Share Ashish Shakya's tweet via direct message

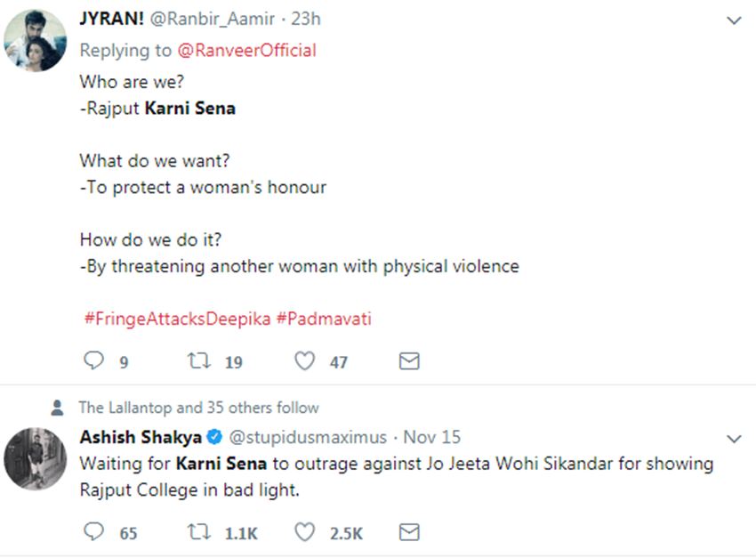pyautogui.click(x=408, y=532)
